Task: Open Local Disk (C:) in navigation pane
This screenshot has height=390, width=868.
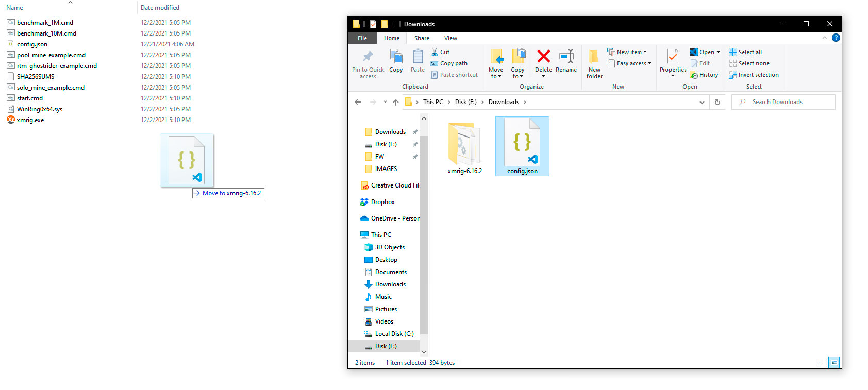Action: (394, 334)
